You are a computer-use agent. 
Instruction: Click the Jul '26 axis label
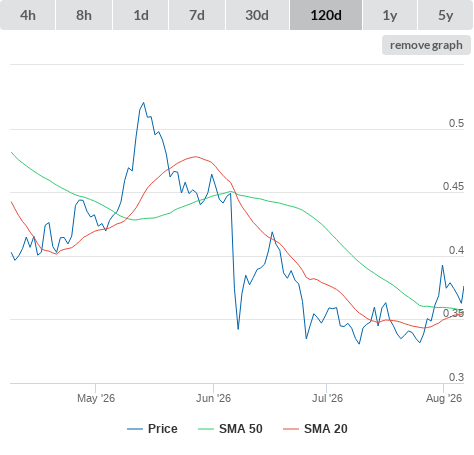click(x=327, y=398)
